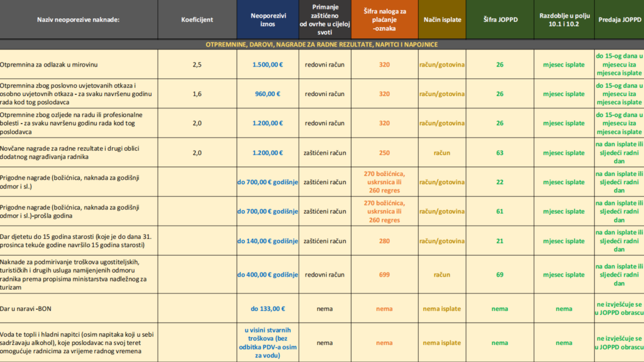This screenshot has height=362, width=644.
Task: Click the blue 'Neoporezivi iznos' header
Action: 267,20
